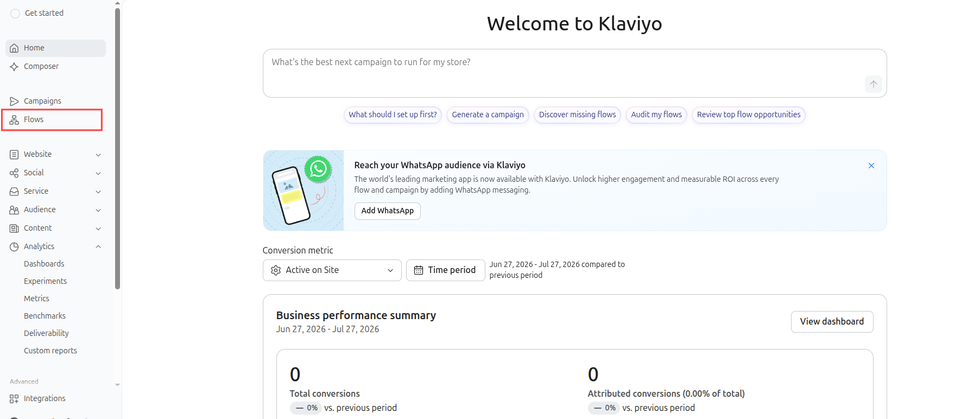Click the Campaigns paper-plane icon
This screenshot has width=980, height=419.
tap(14, 101)
